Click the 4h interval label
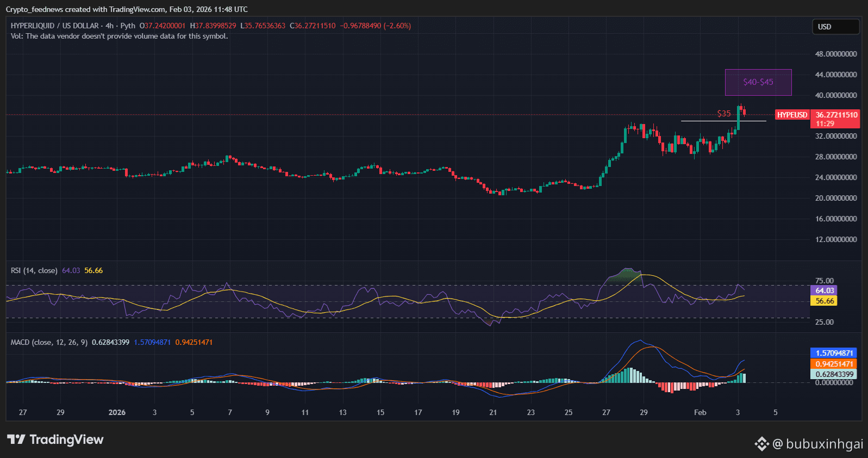Screen dimensions: 868x458 click(x=109, y=26)
